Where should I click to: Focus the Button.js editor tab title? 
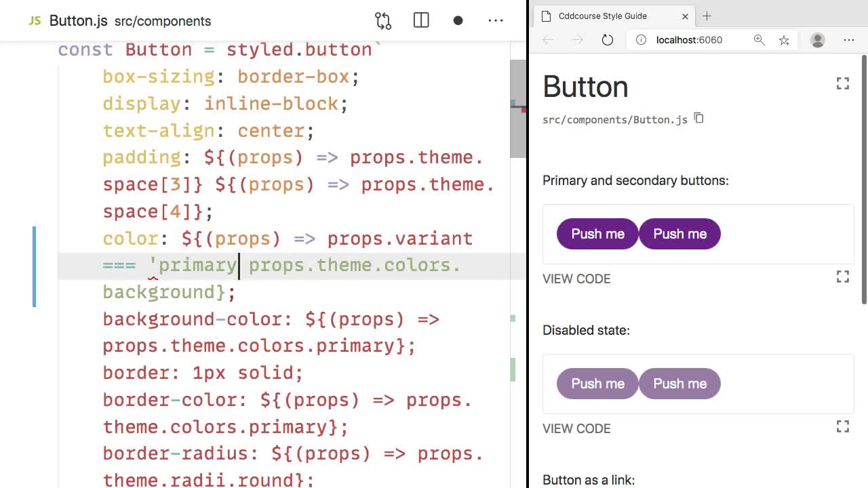[78, 20]
